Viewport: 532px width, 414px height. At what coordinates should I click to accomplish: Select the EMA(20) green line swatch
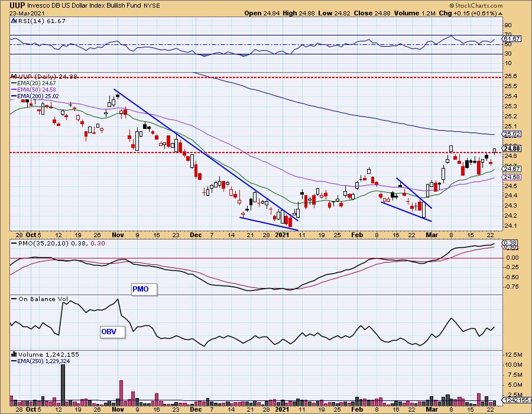click(x=14, y=83)
